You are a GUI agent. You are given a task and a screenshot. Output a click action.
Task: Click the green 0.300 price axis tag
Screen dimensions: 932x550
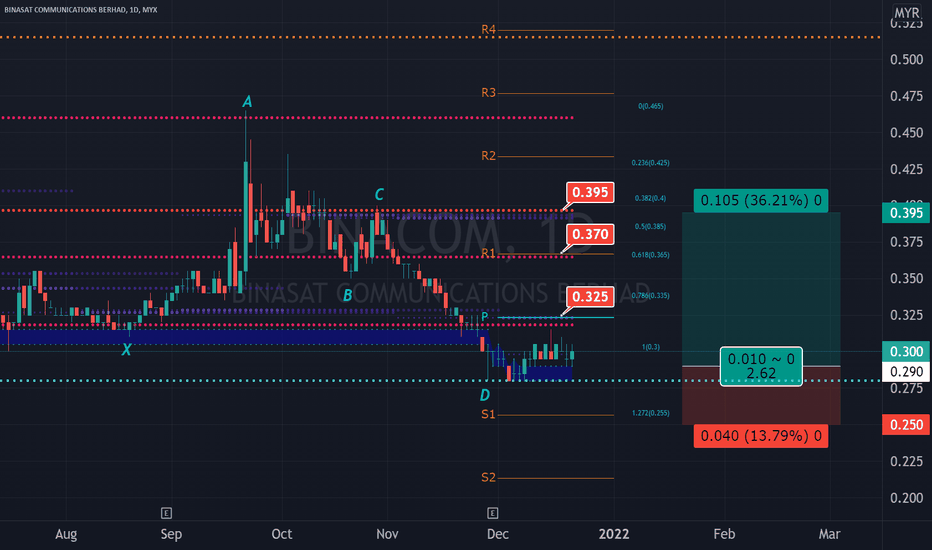point(906,351)
